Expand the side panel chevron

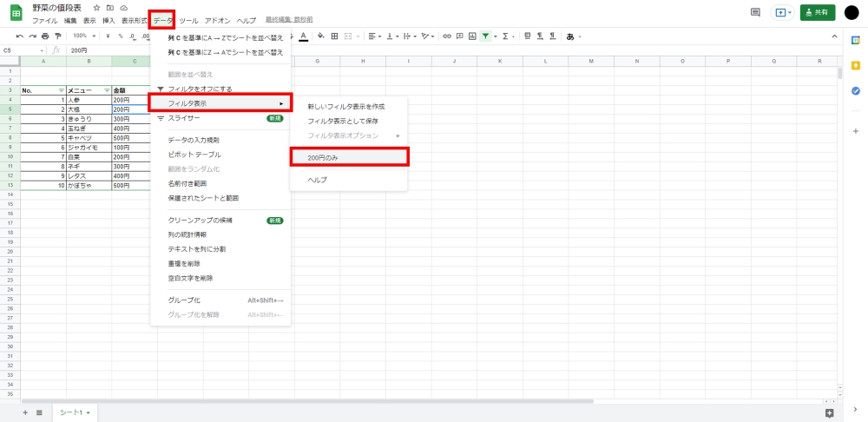pos(855,410)
